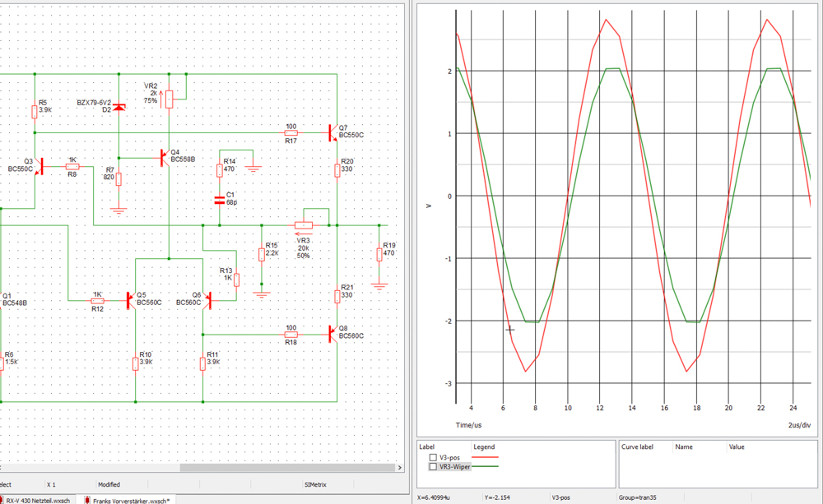Click ground symbol below resistor R15
Image resolution: width=823 pixels, height=504 pixels.
coord(262,295)
